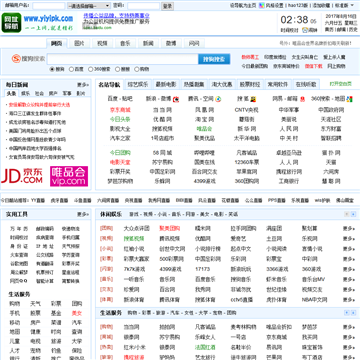Click the blue 搜狗搜索 button
The height and width of the screenshot is (360, 360).
[x=214, y=59]
